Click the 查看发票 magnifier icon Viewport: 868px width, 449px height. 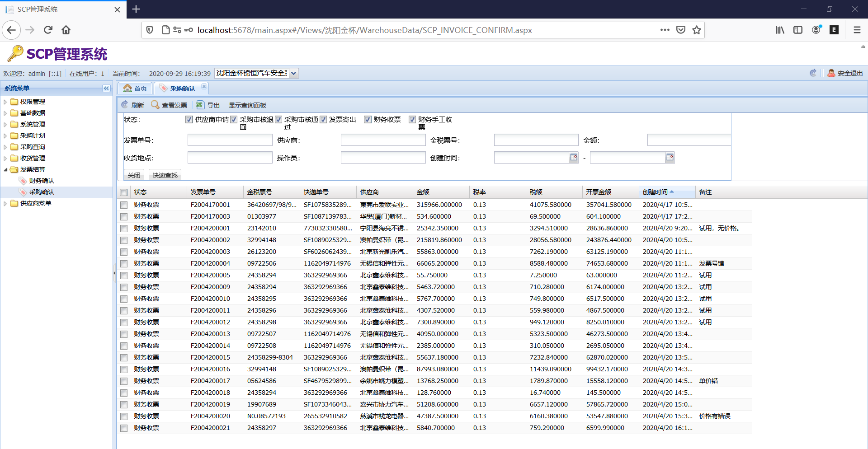pos(155,105)
